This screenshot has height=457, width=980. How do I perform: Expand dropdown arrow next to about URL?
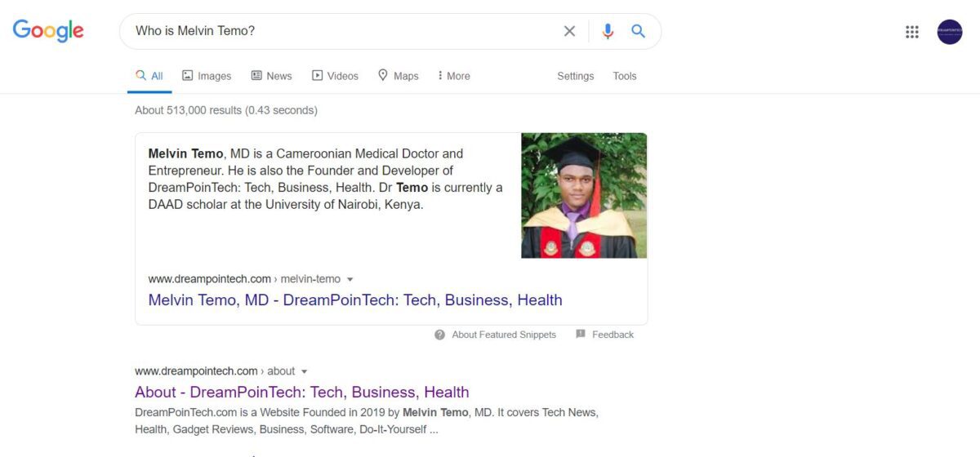(305, 371)
